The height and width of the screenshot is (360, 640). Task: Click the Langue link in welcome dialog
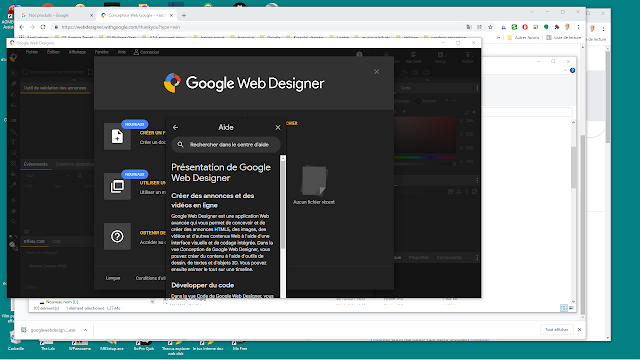[113, 278]
